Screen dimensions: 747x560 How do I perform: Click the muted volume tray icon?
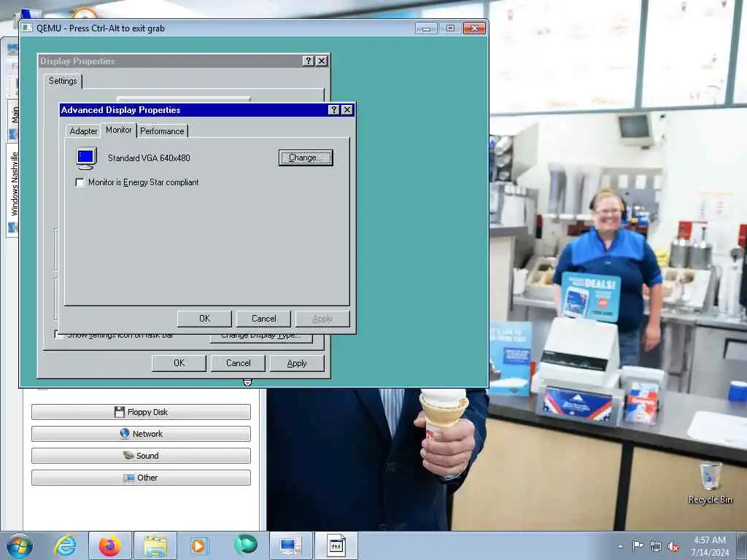coord(673,547)
